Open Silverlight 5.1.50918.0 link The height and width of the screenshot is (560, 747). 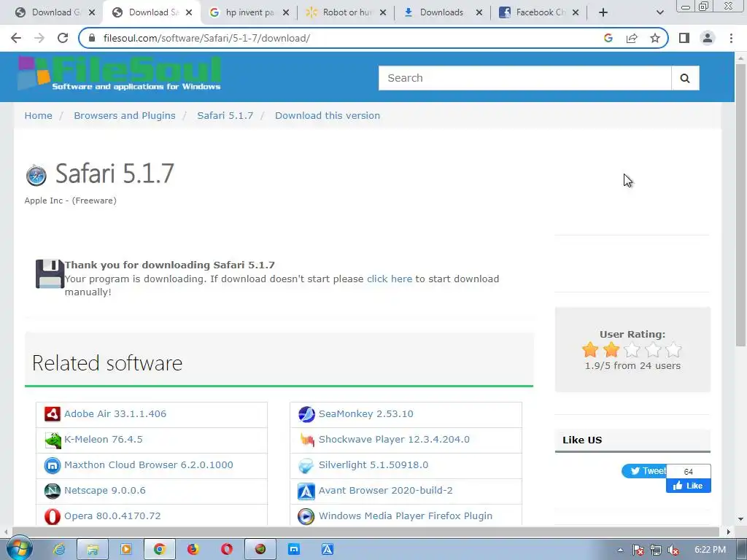pyautogui.click(x=373, y=464)
